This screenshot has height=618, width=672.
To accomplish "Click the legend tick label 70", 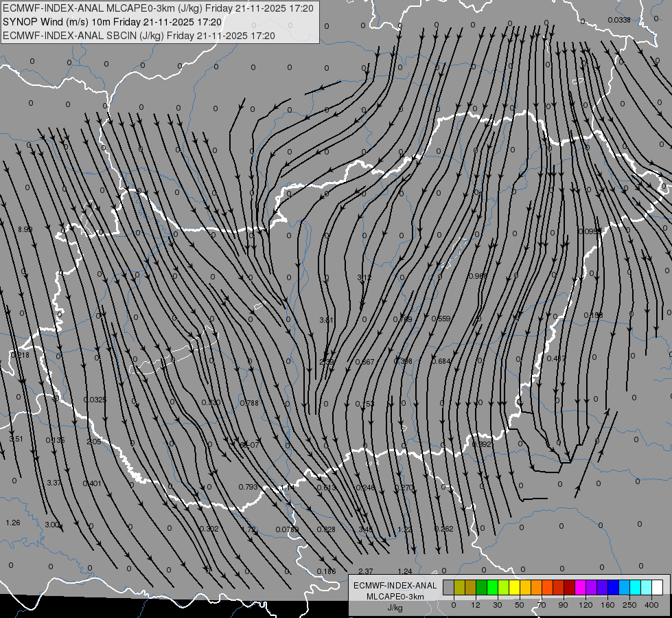I will [542, 605].
